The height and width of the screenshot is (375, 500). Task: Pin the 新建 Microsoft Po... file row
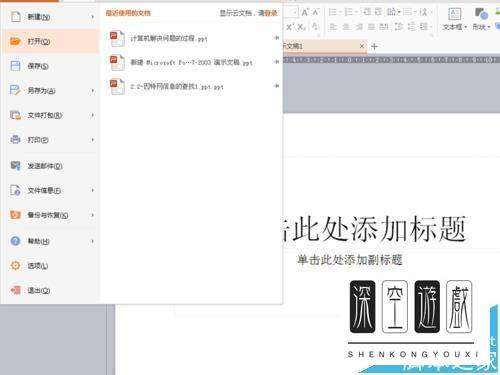coord(276,62)
